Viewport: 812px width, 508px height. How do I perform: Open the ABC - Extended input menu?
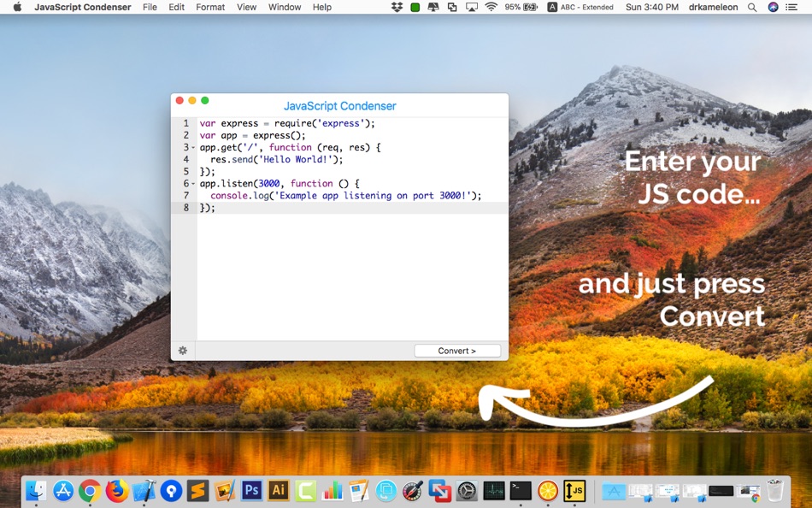[x=580, y=7]
